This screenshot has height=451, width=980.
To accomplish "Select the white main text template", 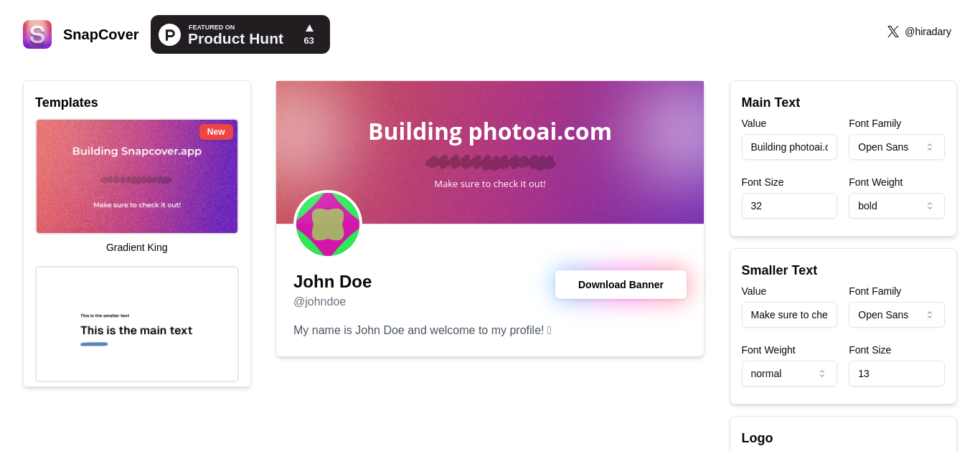I will coord(137,324).
